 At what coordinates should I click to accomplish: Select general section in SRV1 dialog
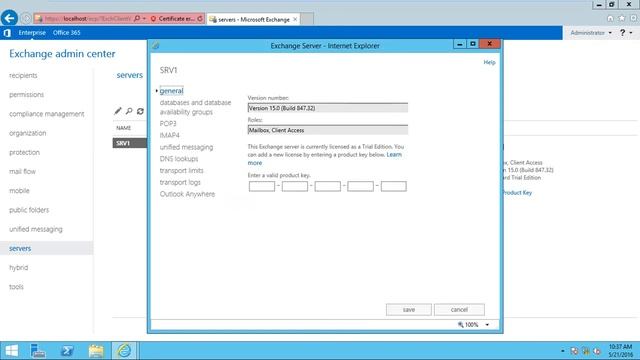point(171,91)
